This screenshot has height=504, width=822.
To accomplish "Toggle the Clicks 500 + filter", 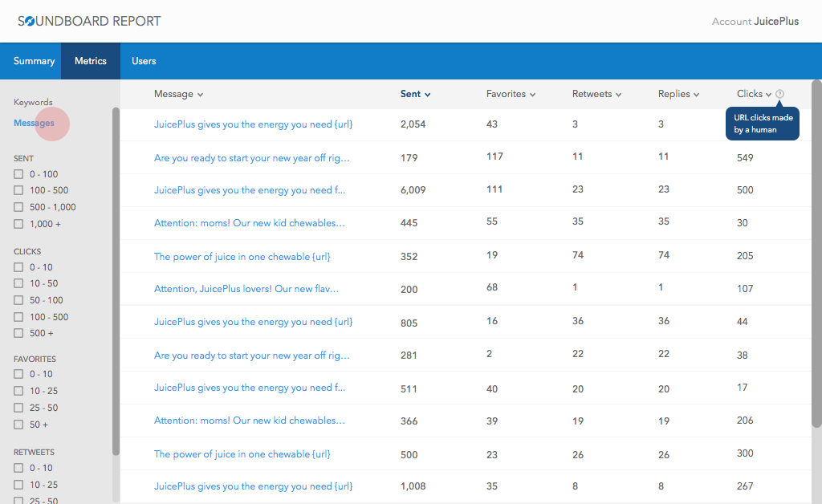I will pyautogui.click(x=19, y=333).
